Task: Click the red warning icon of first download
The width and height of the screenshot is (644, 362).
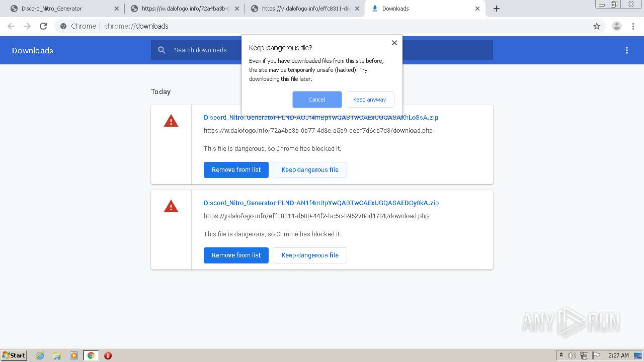Action: click(171, 121)
